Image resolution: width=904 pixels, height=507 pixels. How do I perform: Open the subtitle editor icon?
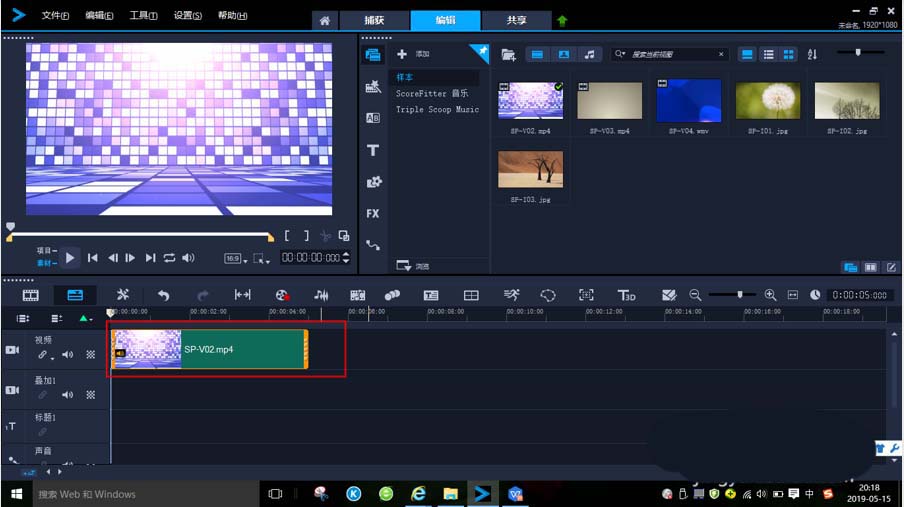click(431, 295)
